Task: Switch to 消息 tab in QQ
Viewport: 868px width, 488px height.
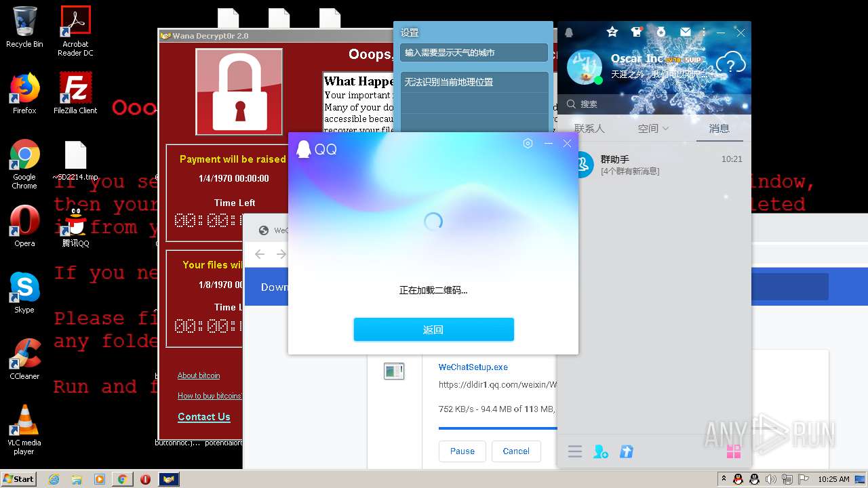Action: coord(719,128)
